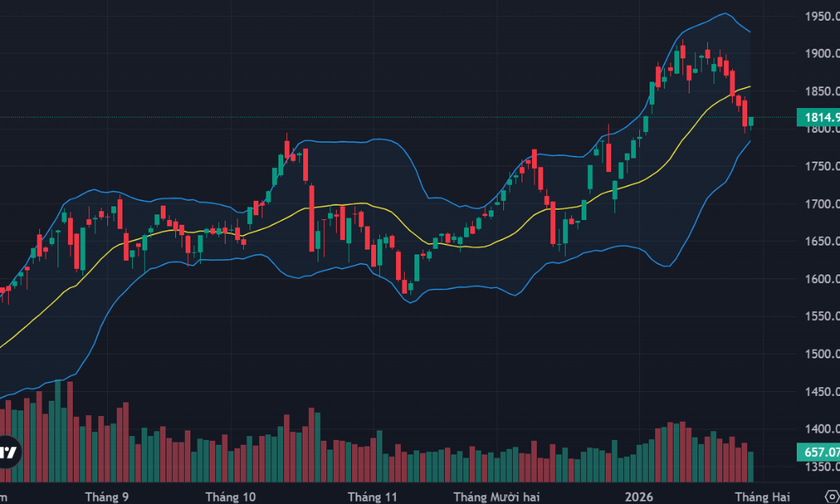The image size is (840, 504).
Task: Click the 2026 time axis label
Action: 639,497
